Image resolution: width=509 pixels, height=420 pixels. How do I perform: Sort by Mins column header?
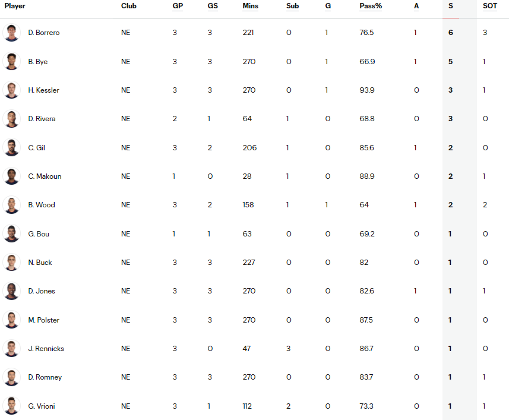tap(250, 6)
